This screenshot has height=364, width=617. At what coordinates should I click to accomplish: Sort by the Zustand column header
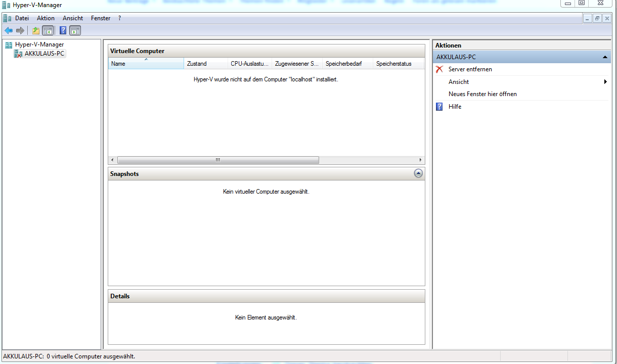click(206, 64)
